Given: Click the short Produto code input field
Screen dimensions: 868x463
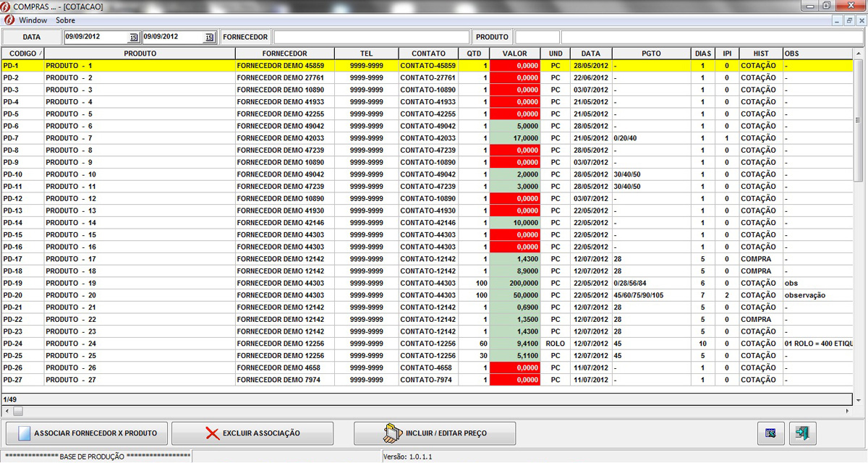Looking at the screenshot, I should 537,37.
